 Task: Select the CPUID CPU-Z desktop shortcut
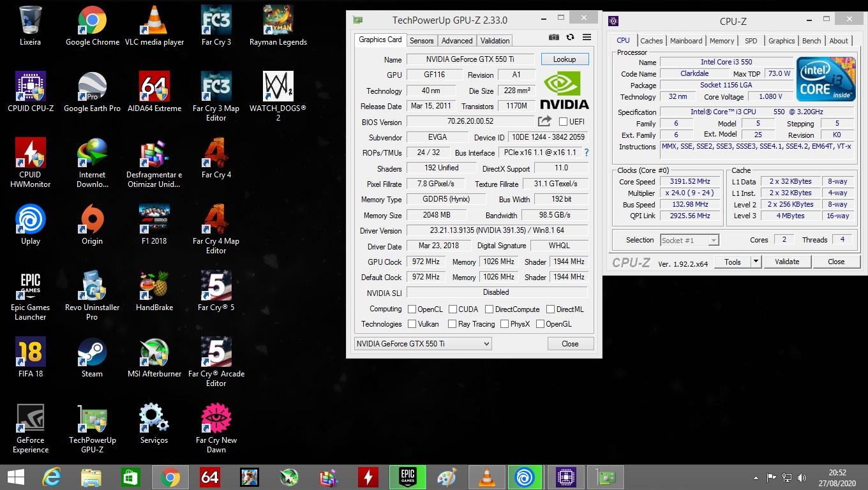click(30, 92)
